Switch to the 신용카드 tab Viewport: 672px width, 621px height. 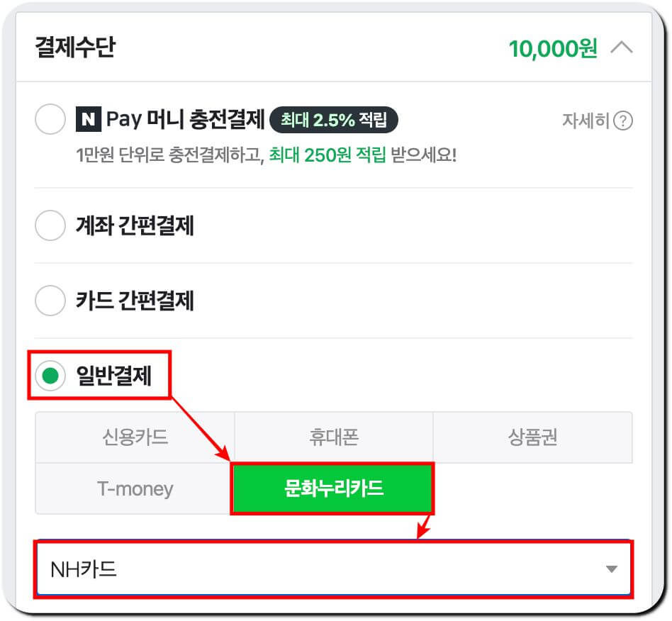pos(135,437)
